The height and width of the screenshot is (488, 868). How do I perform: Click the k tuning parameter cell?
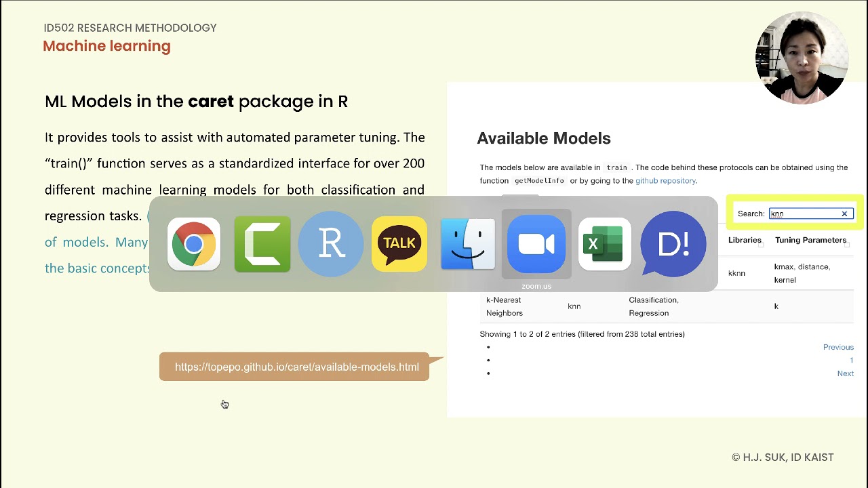pos(776,306)
